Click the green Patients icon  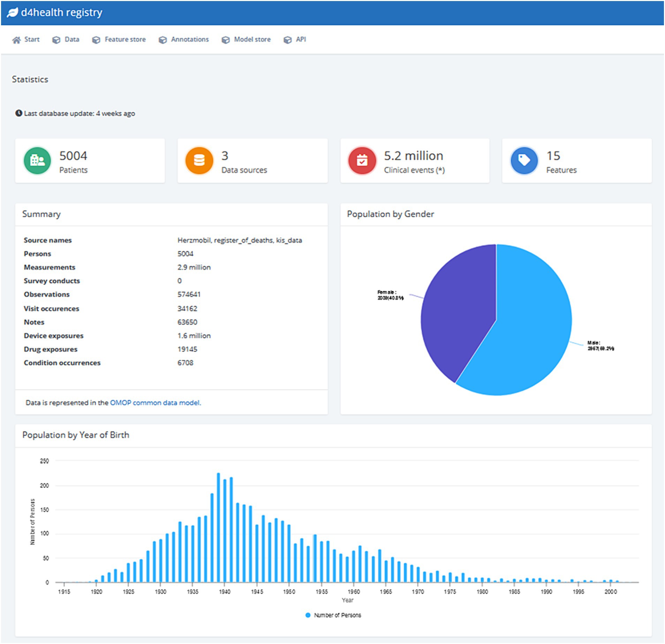(37, 160)
